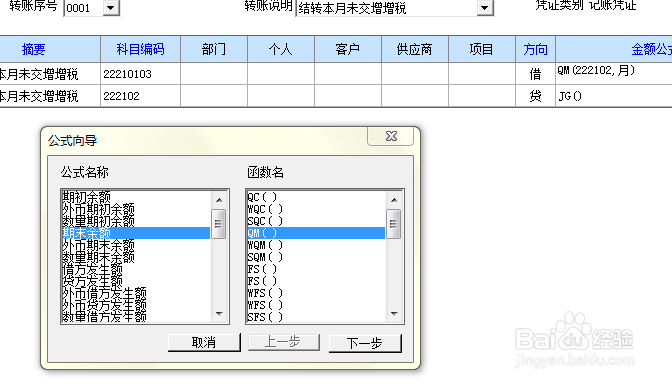Click the 下一步 button

365,343
